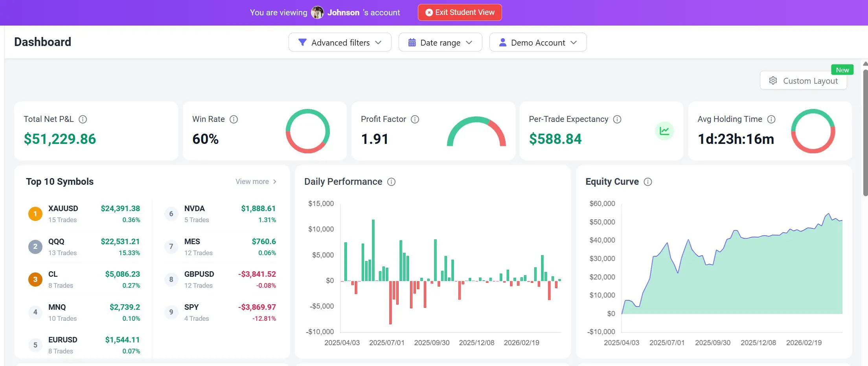Viewport: 868px width, 366px height.
Task: Exit Student View
Action: pos(460,12)
